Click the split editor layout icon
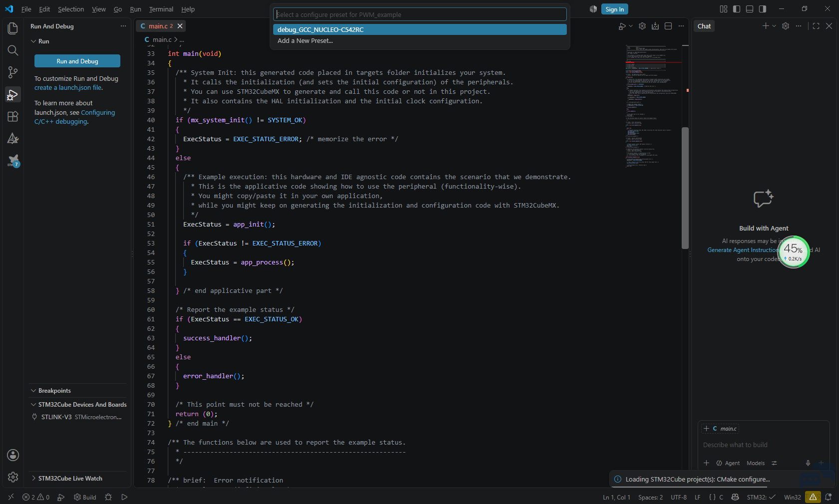This screenshot has width=839, height=504. [x=668, y=26]
